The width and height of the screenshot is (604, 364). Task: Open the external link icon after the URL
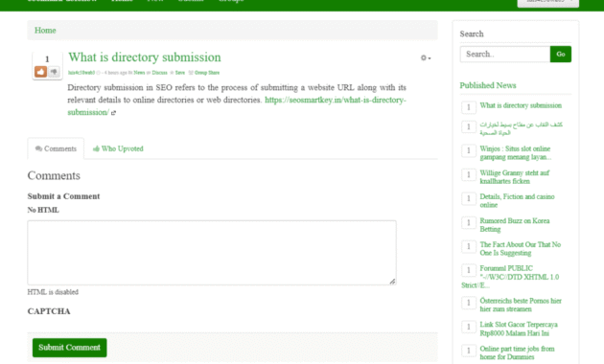tap(114, 113)
